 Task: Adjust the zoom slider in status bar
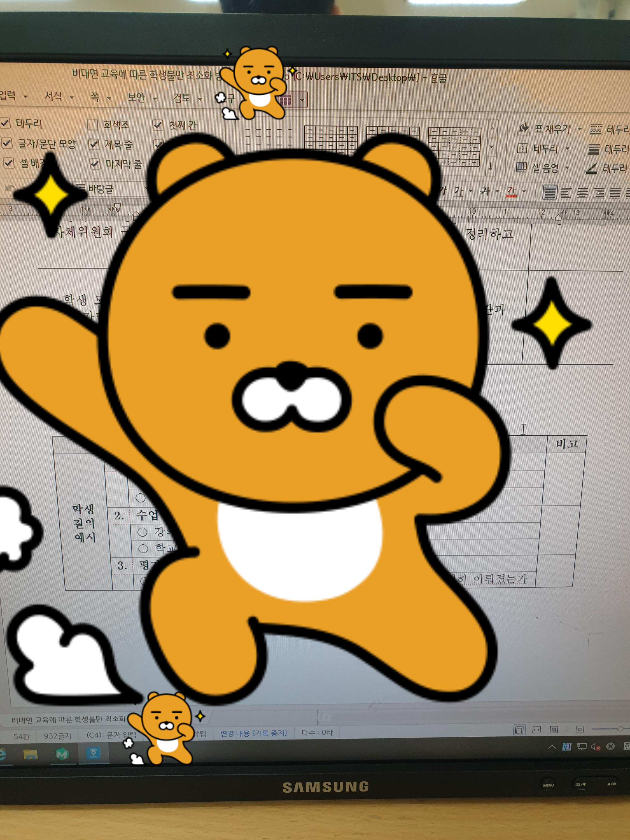click(620, 729)
